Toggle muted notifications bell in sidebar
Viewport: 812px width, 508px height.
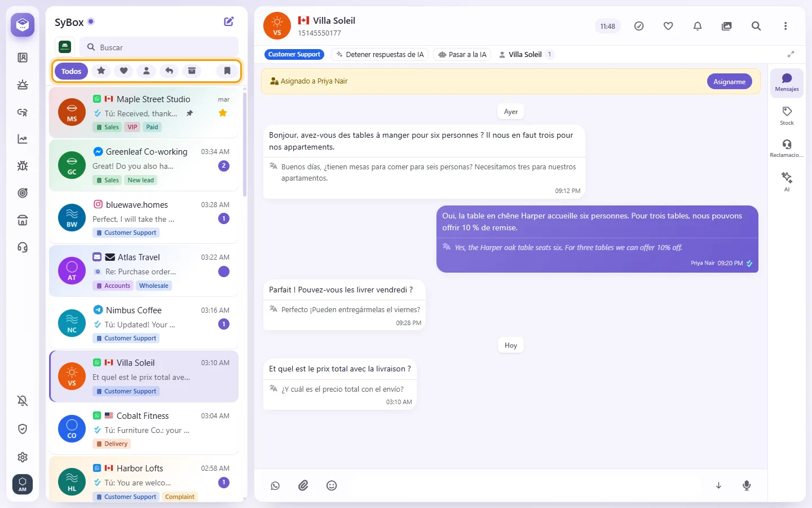[23, 401]
